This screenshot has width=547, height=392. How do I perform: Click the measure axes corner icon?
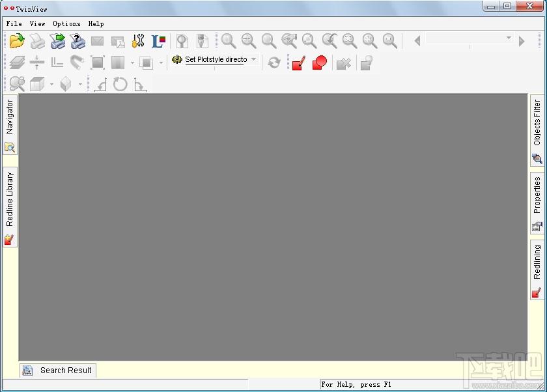[x=57, y=63]
